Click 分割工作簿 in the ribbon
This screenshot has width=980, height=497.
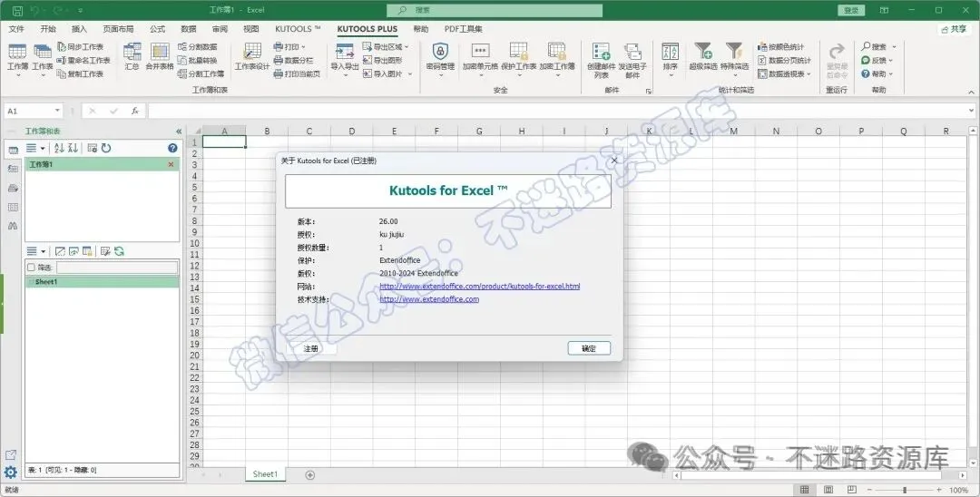pyautogui.click(x=201, y=73)
